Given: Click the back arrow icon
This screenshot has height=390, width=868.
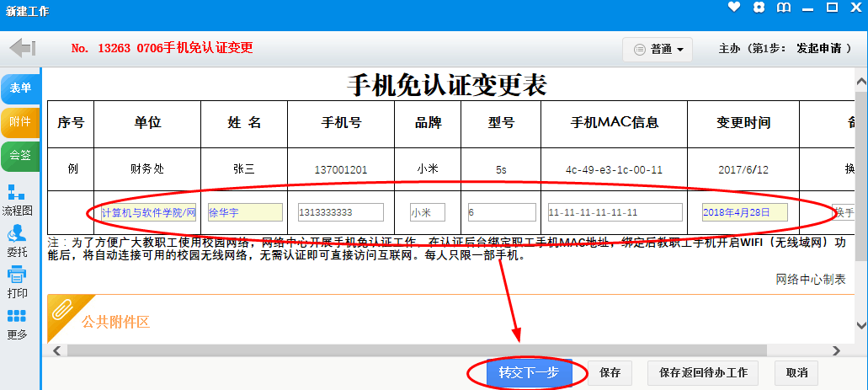Looking at the screenshot, I should point(23,48).
